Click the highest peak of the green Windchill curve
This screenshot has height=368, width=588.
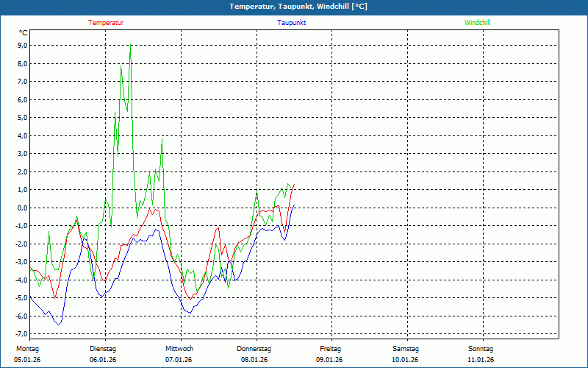[x=130, y=46]
